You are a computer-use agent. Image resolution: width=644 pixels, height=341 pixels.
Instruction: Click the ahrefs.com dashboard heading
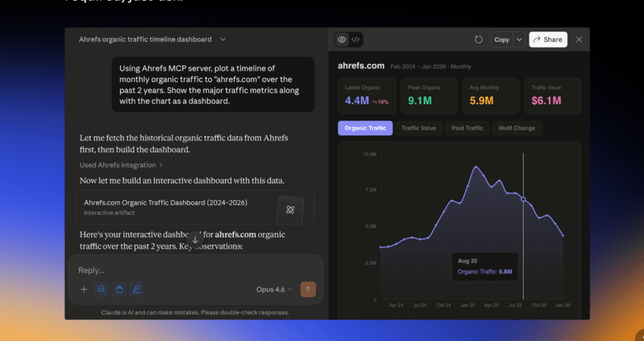click(x=361, y=65)
